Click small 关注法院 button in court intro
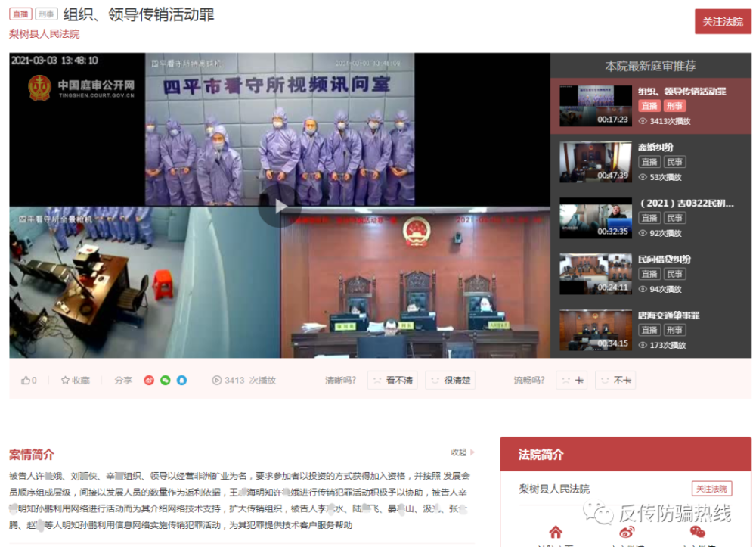 [x=711, y=489]
